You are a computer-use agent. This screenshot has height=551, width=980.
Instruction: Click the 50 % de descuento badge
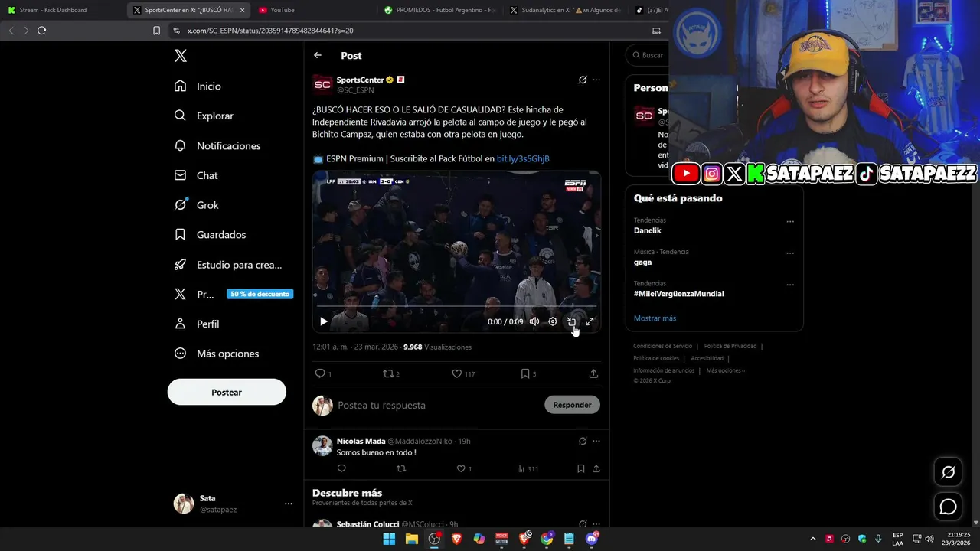tap(260, 294)
